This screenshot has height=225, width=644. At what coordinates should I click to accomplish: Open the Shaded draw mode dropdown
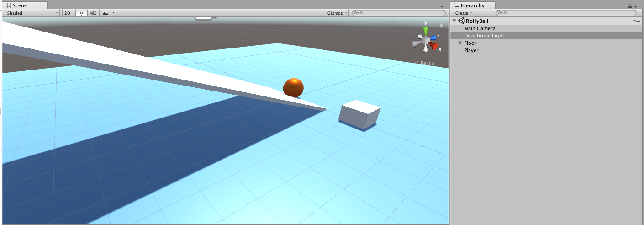click(x=32, y=13)
